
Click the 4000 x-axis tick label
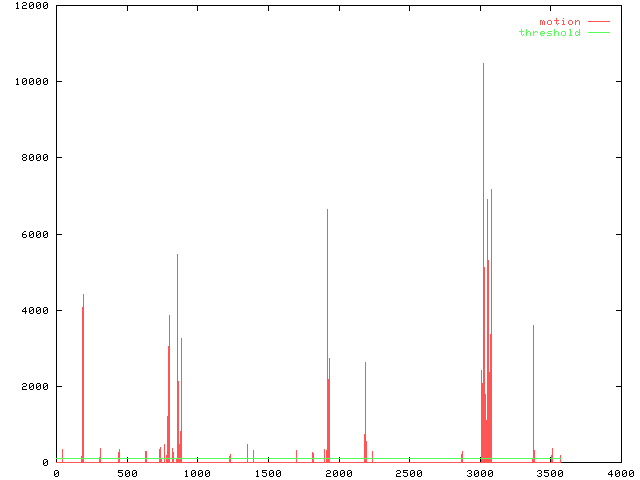tap(620, 473)
